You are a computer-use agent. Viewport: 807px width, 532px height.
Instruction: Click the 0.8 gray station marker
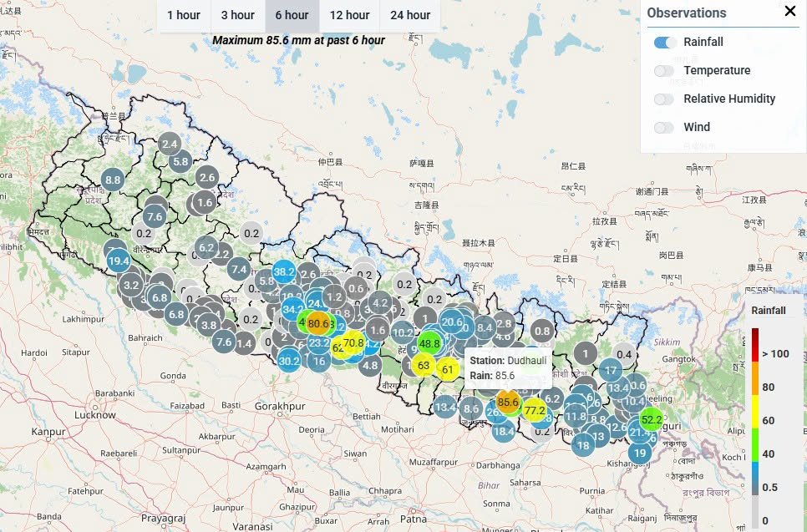point(542,331)
